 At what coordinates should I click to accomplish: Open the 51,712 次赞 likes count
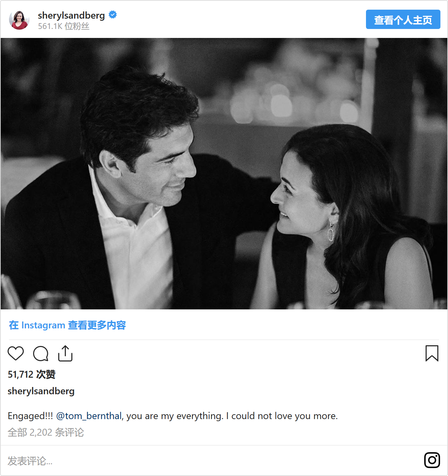(32, 374)
